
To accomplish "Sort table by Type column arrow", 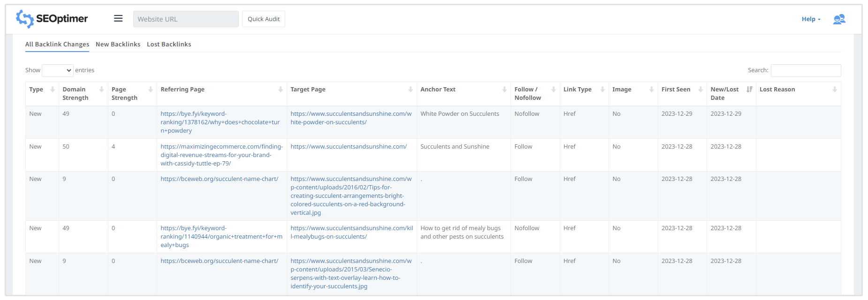I will (x=53, y=90).
